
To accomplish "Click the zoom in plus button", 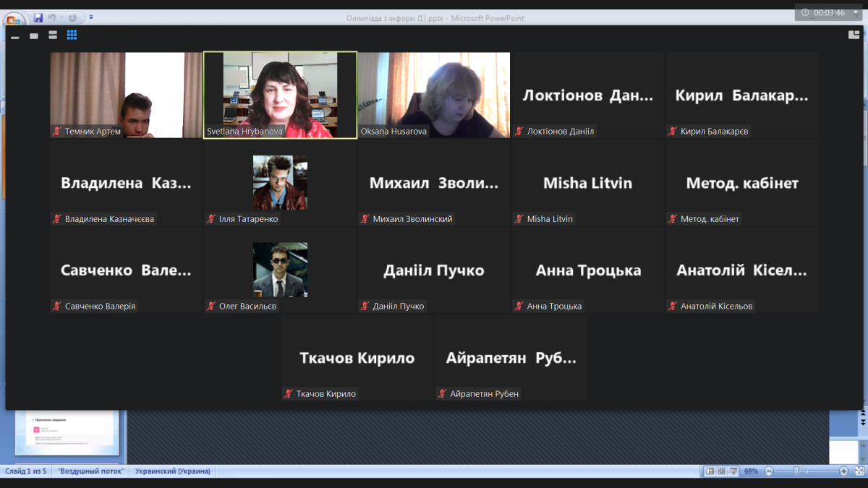I will [843, 471].
